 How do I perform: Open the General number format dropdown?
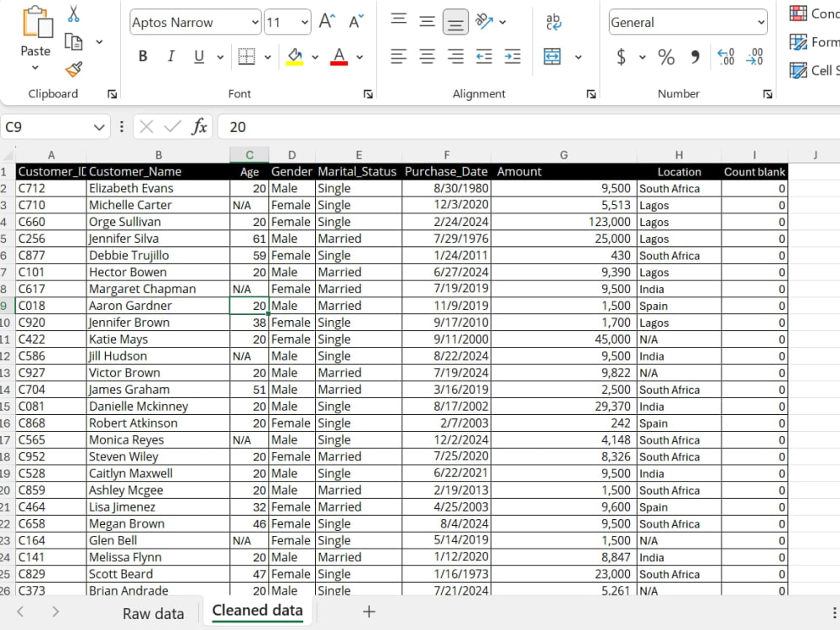[x=761, y=22]
